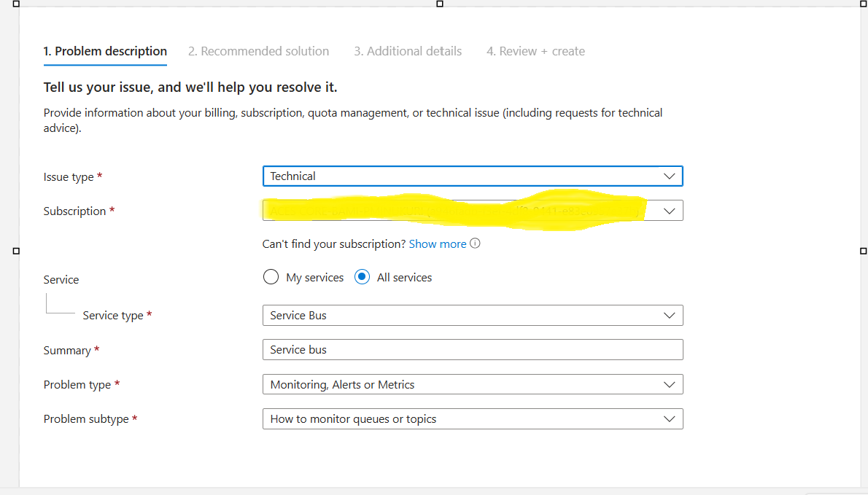Click the Subscription field label

coord(74,211)
